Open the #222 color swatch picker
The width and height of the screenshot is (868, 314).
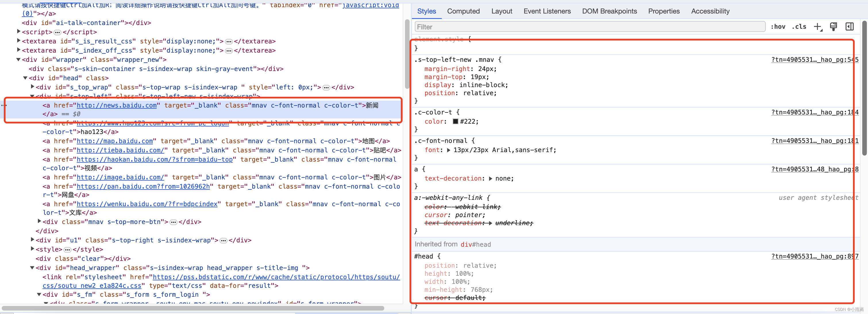(x=455, y=121)
